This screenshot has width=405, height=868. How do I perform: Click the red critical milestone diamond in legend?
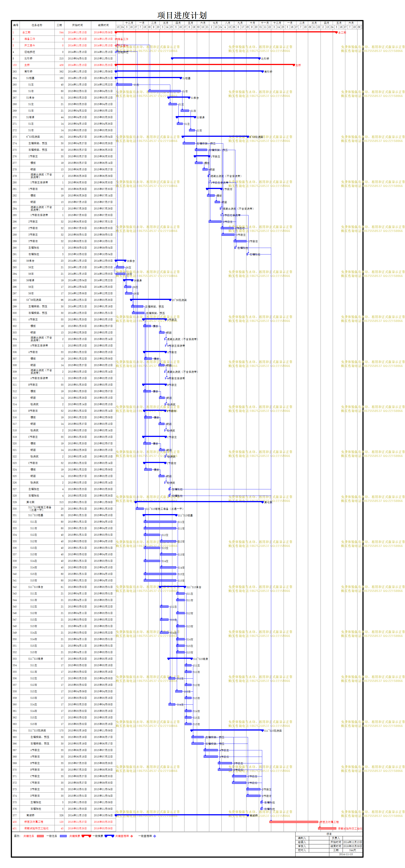[x=132, y=836]
